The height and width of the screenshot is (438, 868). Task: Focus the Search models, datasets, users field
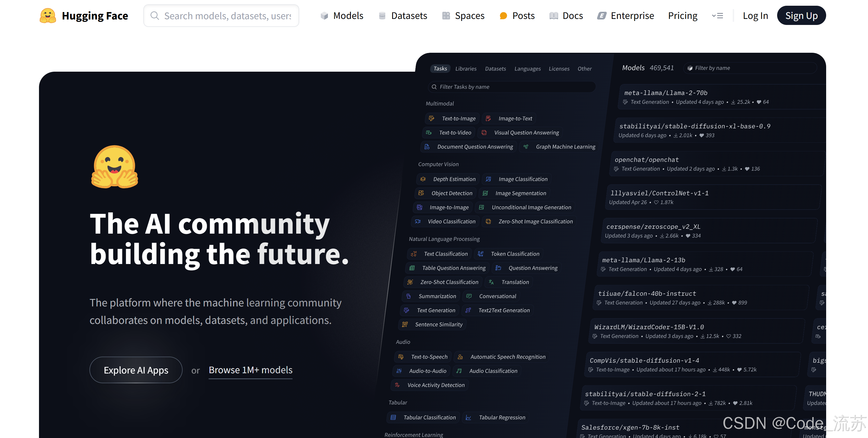click(227, 16)
